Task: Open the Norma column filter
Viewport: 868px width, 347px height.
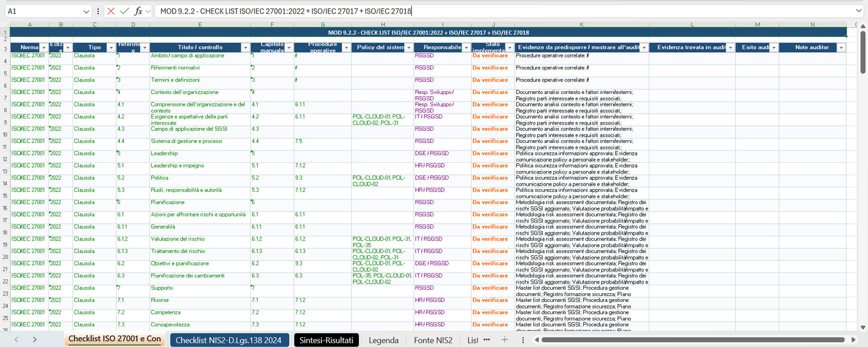Action: coord(44,48)
